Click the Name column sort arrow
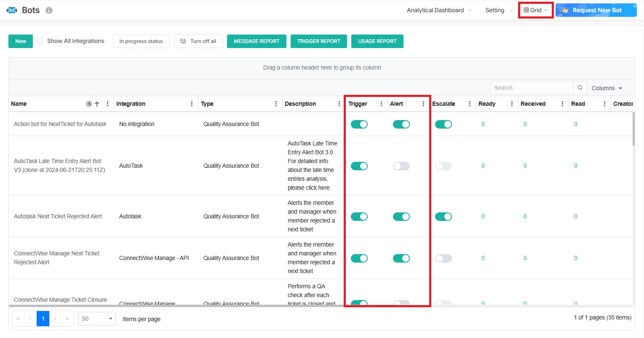This screenshot has width=644, height=338. [x=97, y=104]
